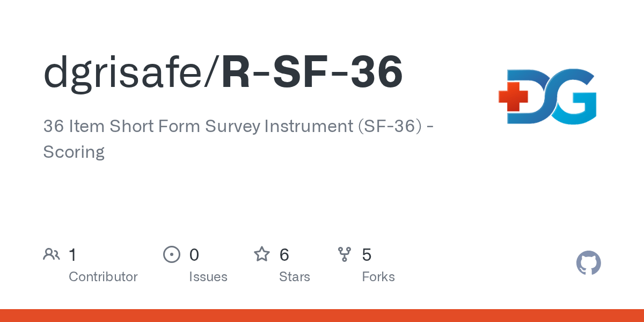Click the contributor count 1
This screenshot has width=644, height=322.
pos(72,254)
